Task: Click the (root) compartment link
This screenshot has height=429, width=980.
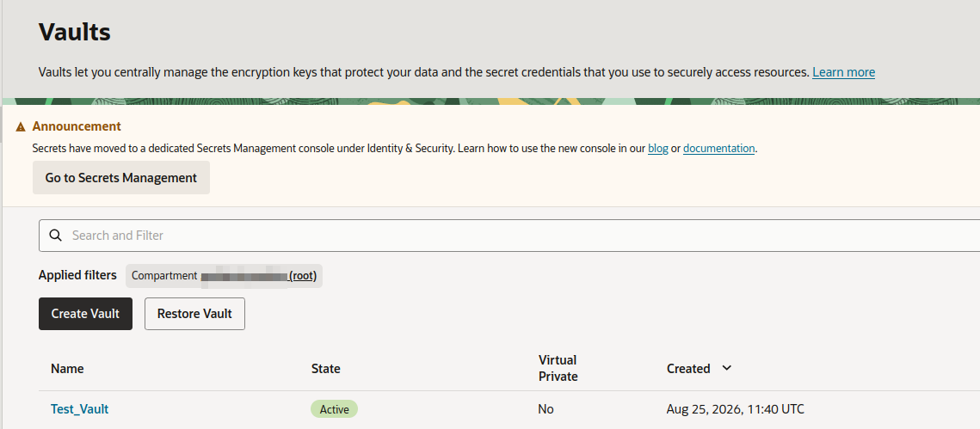Action: tap(303, 275)
